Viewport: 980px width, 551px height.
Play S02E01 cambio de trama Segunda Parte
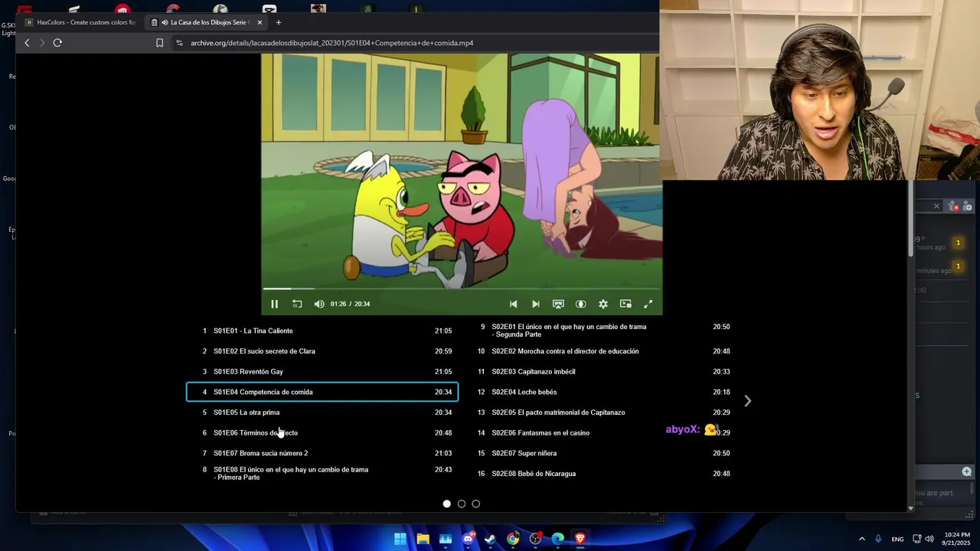[x=600, y=331]
